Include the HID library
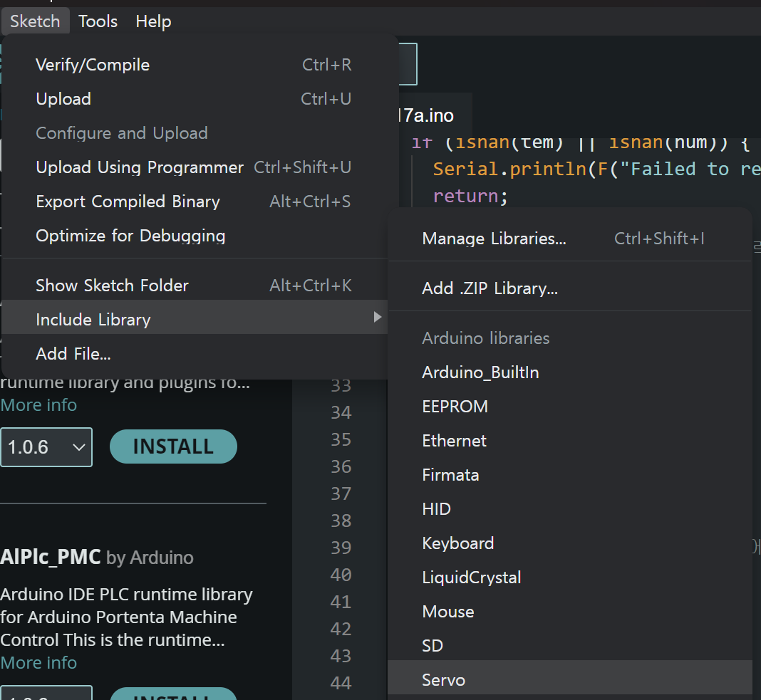 [570, 509]
